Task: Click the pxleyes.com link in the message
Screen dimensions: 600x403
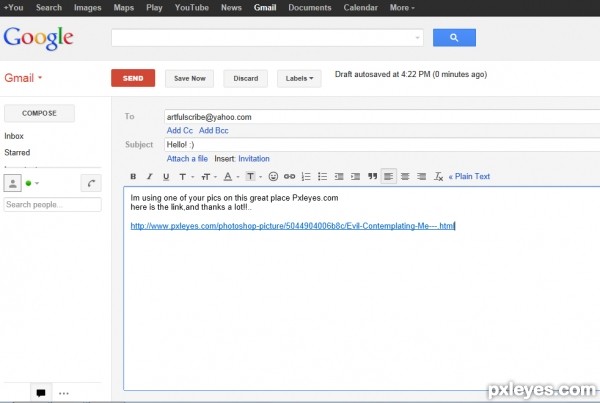Action: point(293,226)
